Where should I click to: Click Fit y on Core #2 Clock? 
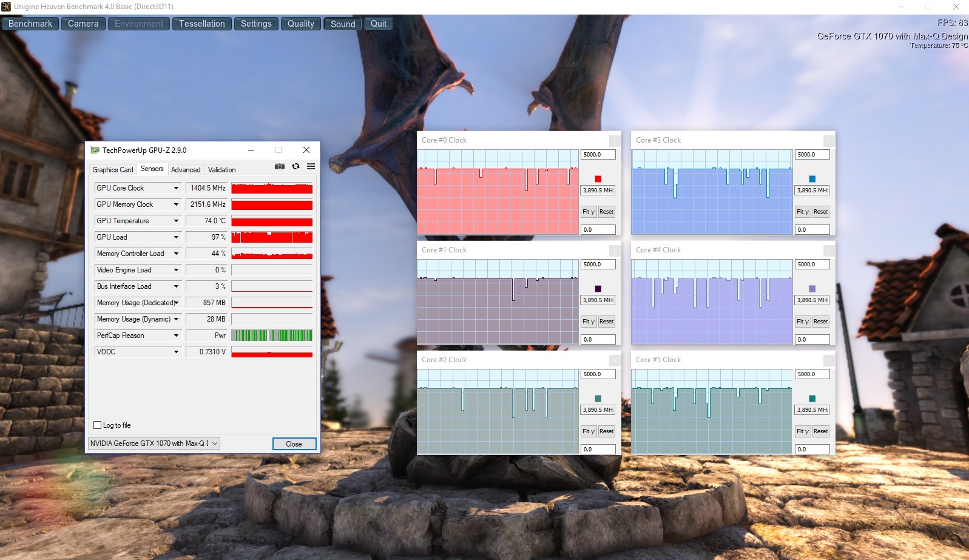589,431
